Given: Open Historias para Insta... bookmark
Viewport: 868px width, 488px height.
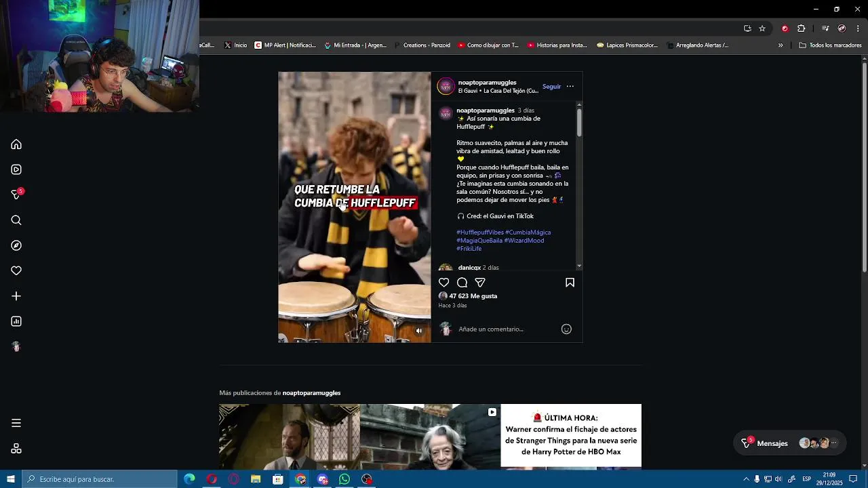Looking at the screenshot, I should pyautogui.click(x=557, y=45).
